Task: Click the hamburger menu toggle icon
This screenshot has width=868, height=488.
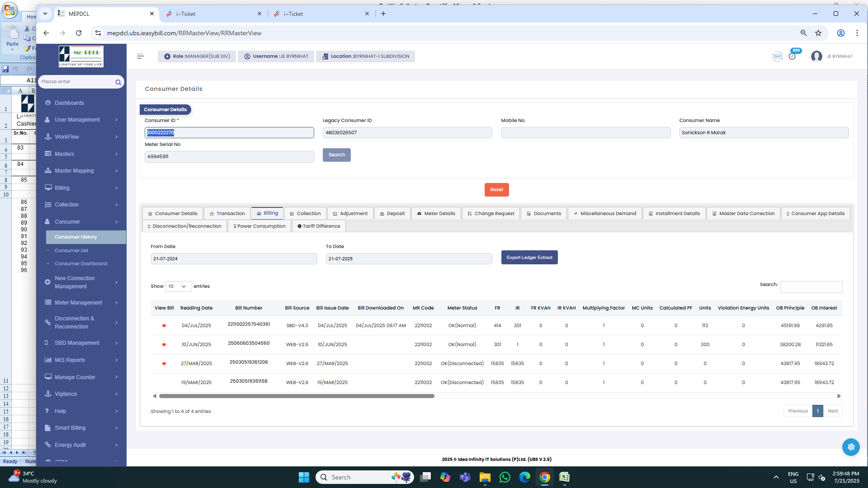Action: pyautogui.click(x=140, y=56)
